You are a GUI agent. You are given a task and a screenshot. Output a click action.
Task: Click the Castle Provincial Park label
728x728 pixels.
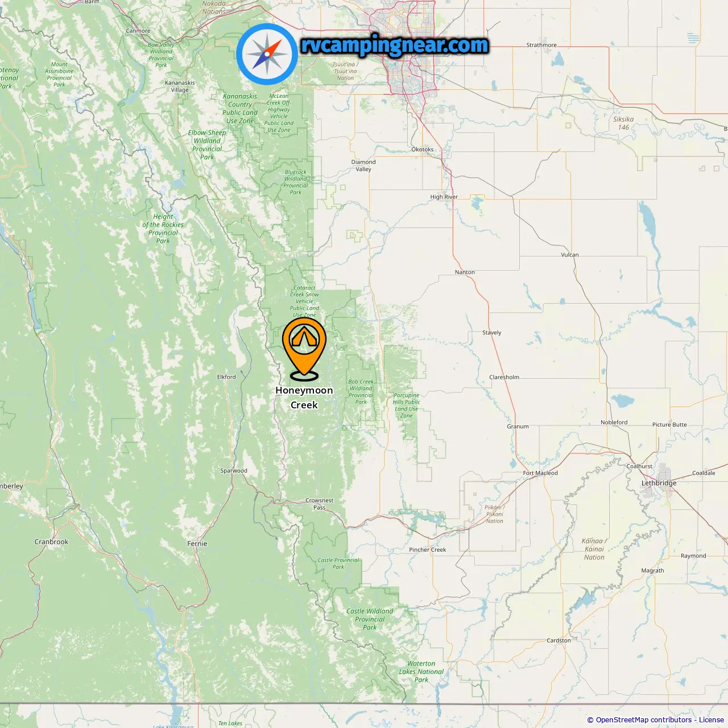338,563
